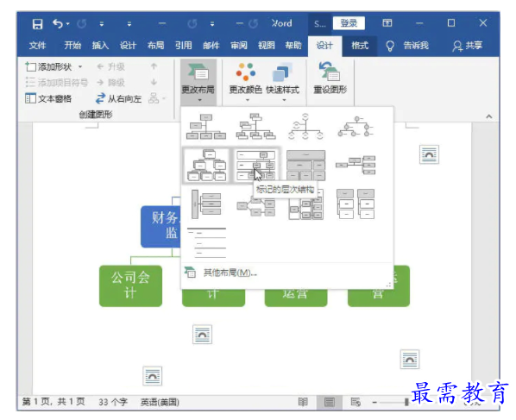This screenshot has width=516, height=420.
Task: Switch to the 插入 ribbon tab
Action: tap(100, 45)
